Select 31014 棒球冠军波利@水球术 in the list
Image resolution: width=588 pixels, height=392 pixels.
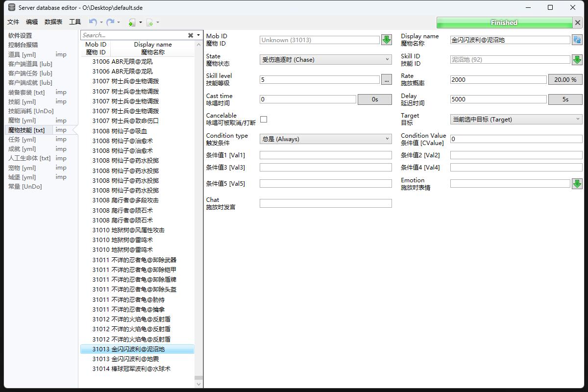click(131, 369)
